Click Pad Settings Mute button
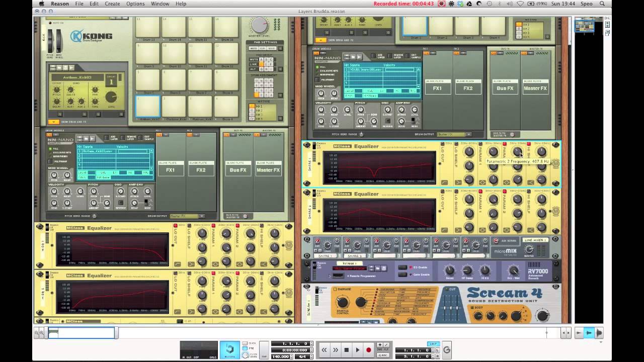The width and height of the screenshot is (644, 362). coord(253,48)
